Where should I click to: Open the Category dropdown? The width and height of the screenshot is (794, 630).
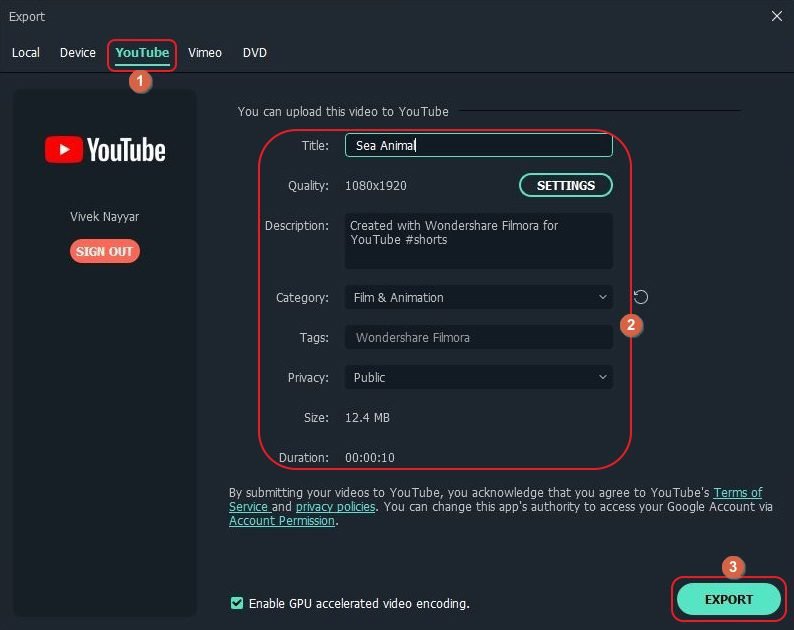click(x=479, y=297)
